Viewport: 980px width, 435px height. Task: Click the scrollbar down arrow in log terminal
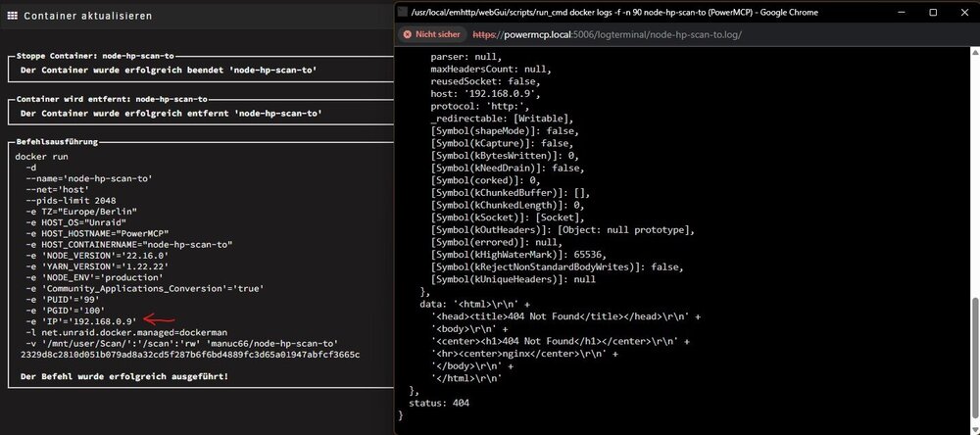click(x=976, y=429)
